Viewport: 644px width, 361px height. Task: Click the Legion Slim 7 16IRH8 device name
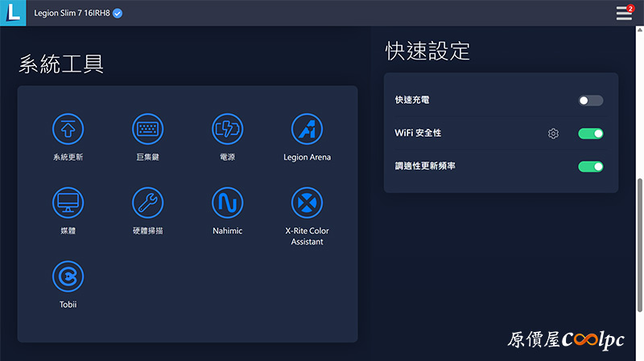[x=72, y=13]
